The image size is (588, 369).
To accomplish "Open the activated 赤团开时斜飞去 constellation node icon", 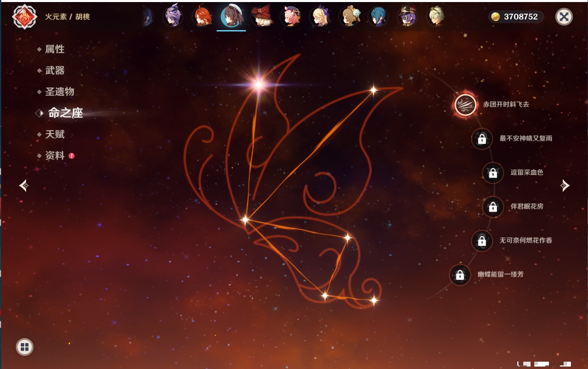I will pos(465,104).
